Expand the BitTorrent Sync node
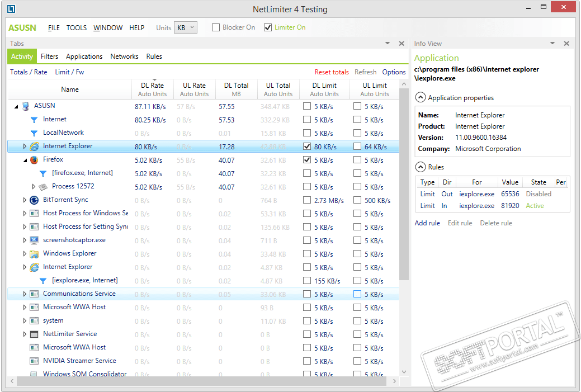The width and height of the screenshot is (581, 392). (x=25, y=200)
